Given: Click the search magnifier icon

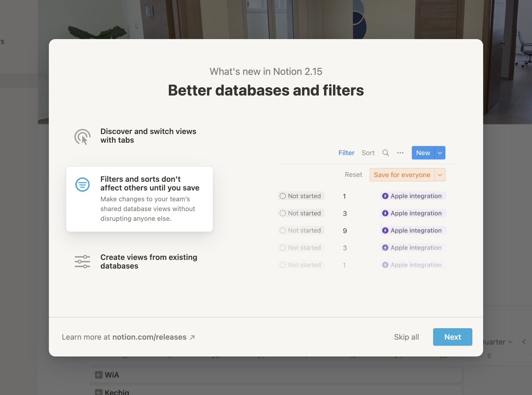Looking at the screenshot, I should point(385,153).
